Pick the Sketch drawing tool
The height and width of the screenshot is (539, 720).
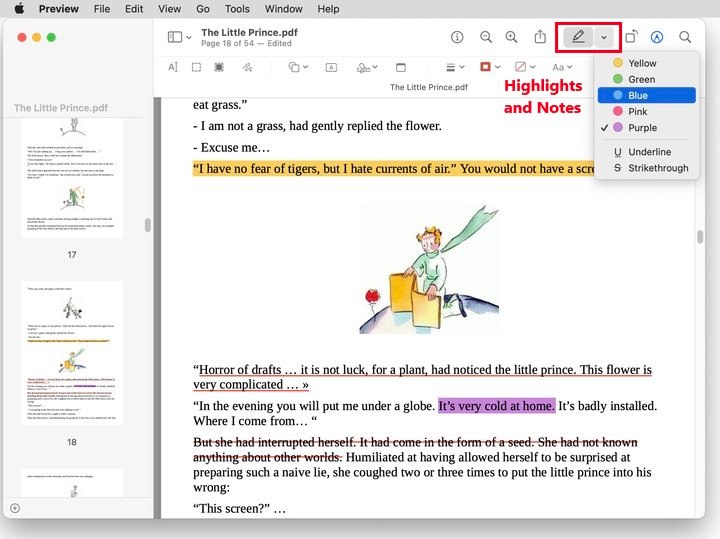[247, 67]
